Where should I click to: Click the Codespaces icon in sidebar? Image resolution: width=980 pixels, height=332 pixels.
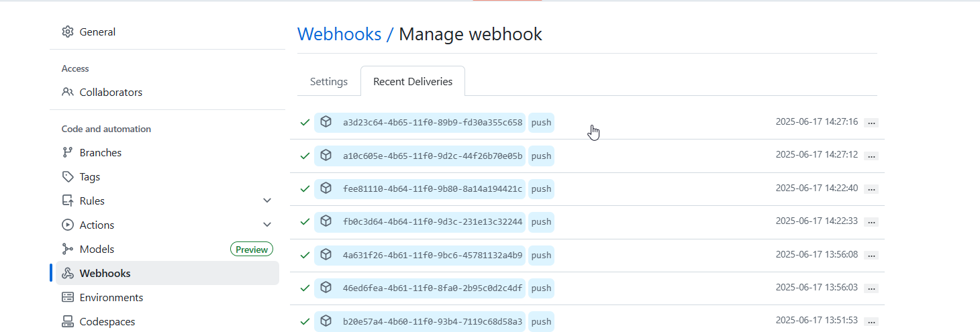(x=67, y=322)
